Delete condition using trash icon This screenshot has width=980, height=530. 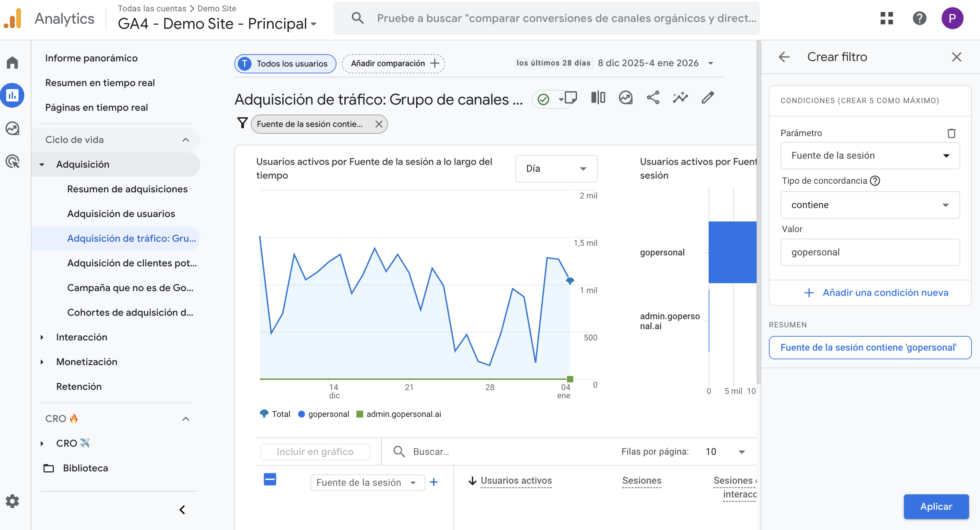pos(951,133)
